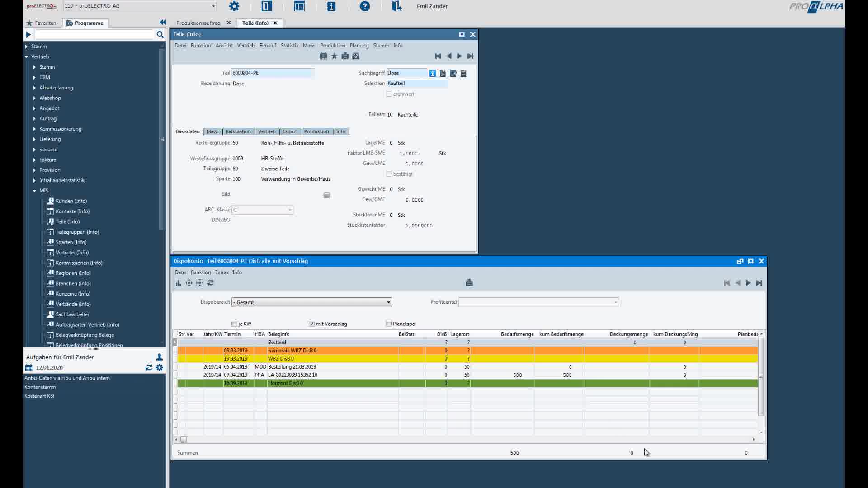Go to next record in Dispokonto
868x488 pixels.
coord(748,283)
